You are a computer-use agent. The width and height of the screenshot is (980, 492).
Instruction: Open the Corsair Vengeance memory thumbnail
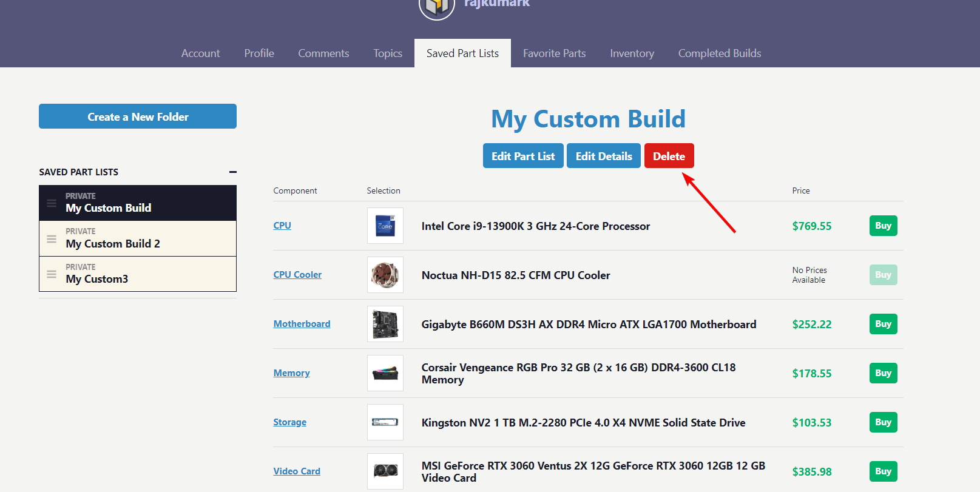tap(385, 373)
